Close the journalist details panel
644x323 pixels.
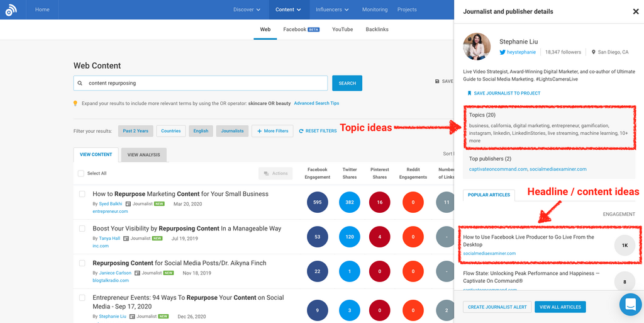pos(635,11)
